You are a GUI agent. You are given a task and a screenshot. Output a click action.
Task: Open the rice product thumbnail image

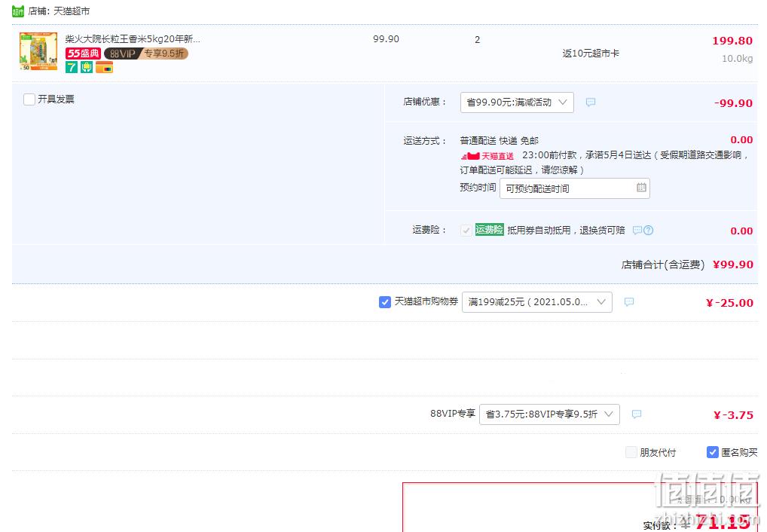point(38,51)
